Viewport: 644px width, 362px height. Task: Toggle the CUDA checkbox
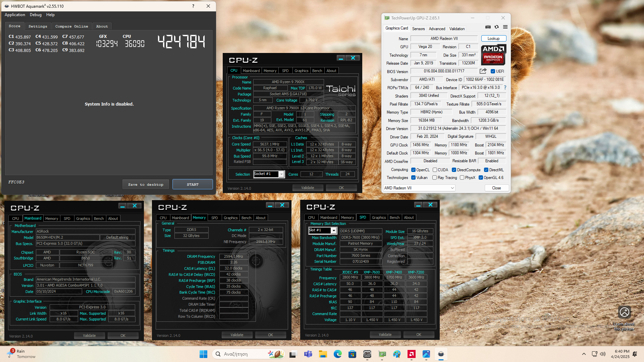point(435,170)
